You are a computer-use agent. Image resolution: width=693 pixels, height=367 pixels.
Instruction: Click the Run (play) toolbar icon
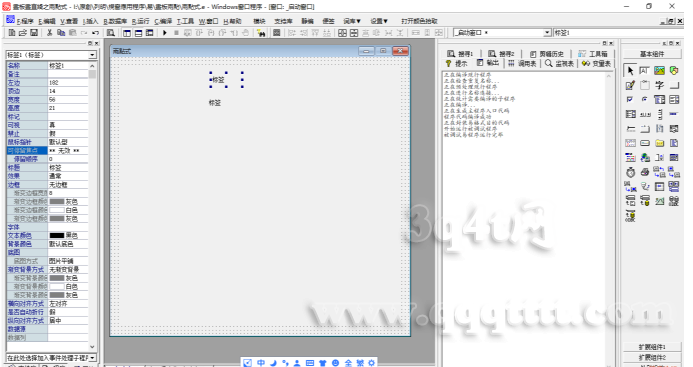(x=165, y=33)
